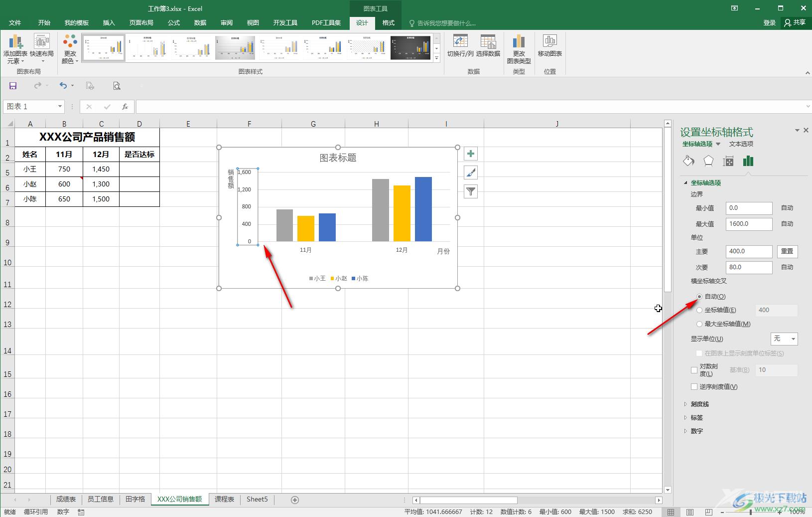
Task: Switch to Normal view in status bar
Action: click(671, 512)
